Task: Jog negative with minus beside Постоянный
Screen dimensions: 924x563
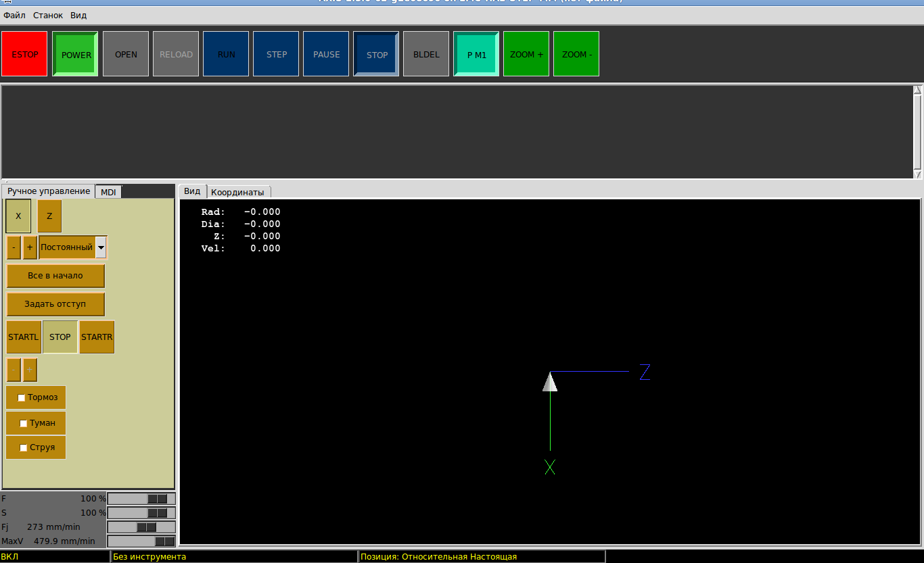Action: coord(14,247)
